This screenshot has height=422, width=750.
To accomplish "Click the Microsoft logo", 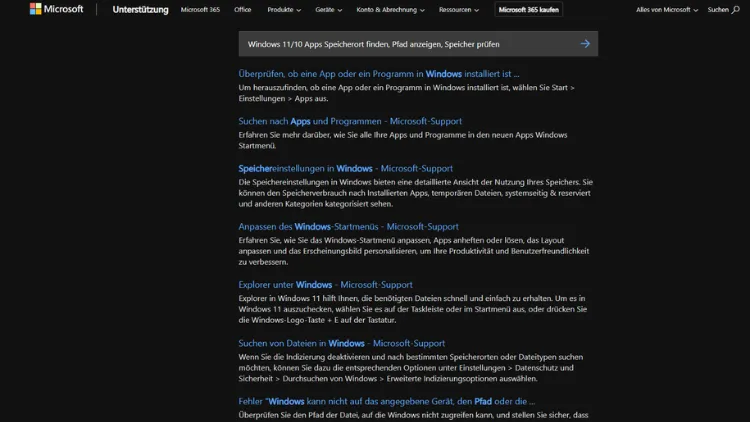I will 56,9.
